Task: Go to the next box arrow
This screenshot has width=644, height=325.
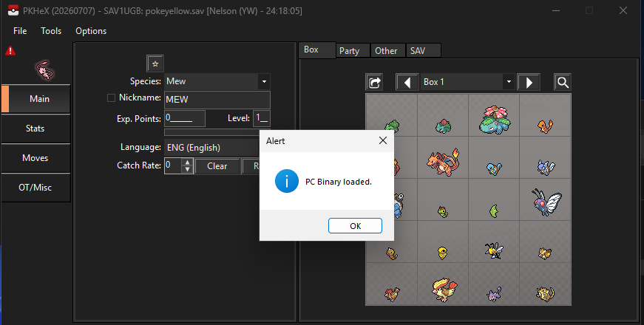Action: [529, 83]
